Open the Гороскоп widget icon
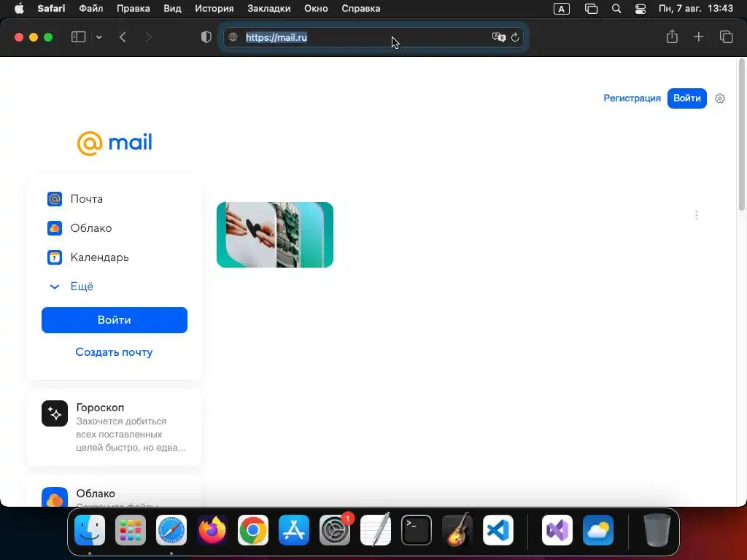This screenshot has width=747, height=560. point(55,413)
